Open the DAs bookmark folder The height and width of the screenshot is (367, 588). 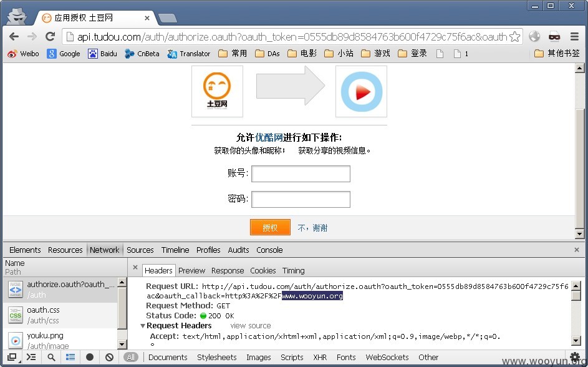[267, 54]
